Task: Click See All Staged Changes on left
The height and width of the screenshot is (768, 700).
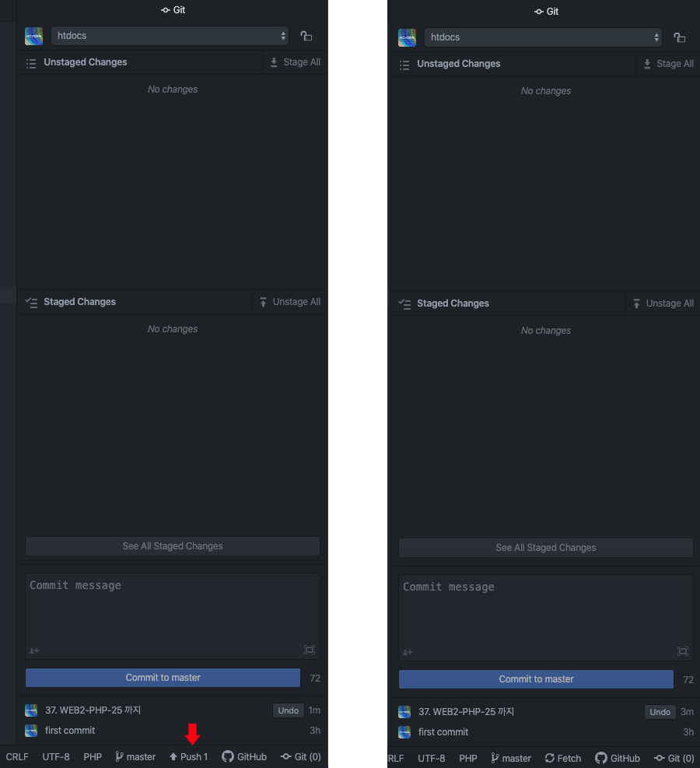Action: click(173, 546)
